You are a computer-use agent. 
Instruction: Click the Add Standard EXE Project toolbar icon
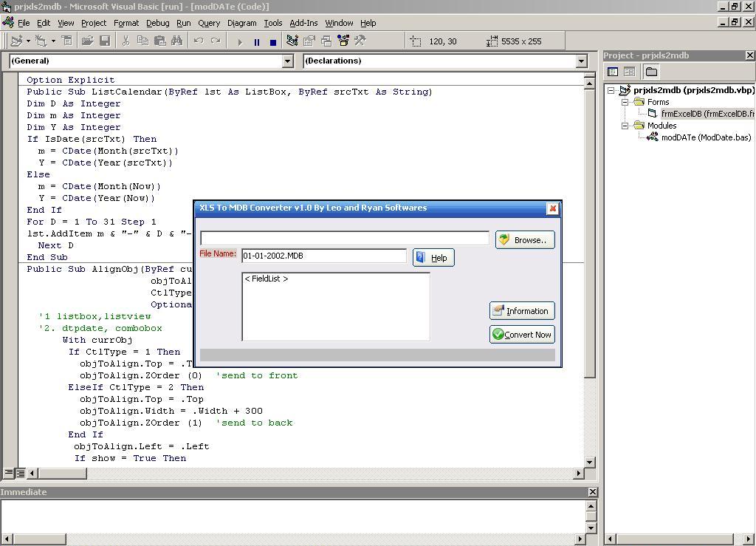[16, 41]
